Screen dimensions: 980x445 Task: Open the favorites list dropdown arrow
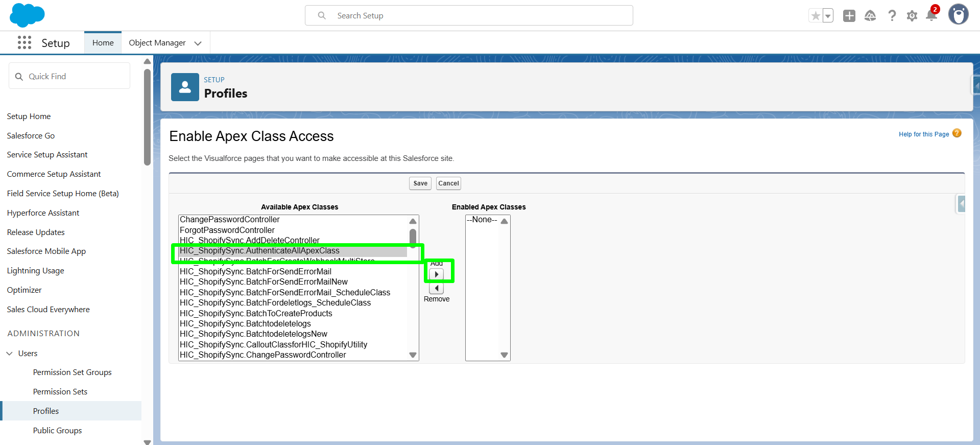click(828, 16)
